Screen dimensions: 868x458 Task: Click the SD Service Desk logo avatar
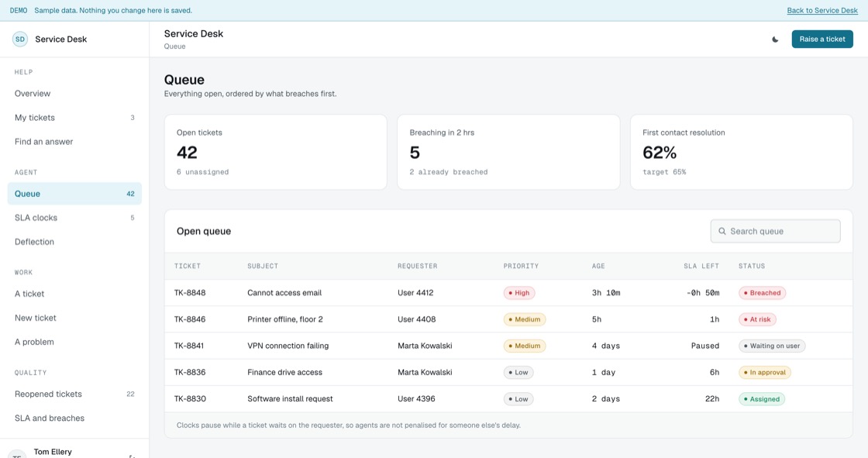pos(20,40)
